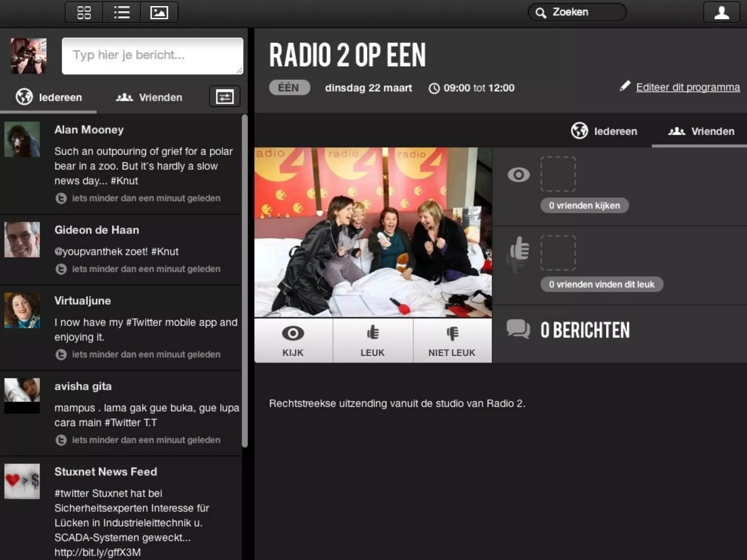Open Editeer dit programma link
Screen dimensions: 747x560
pos(688,87)
